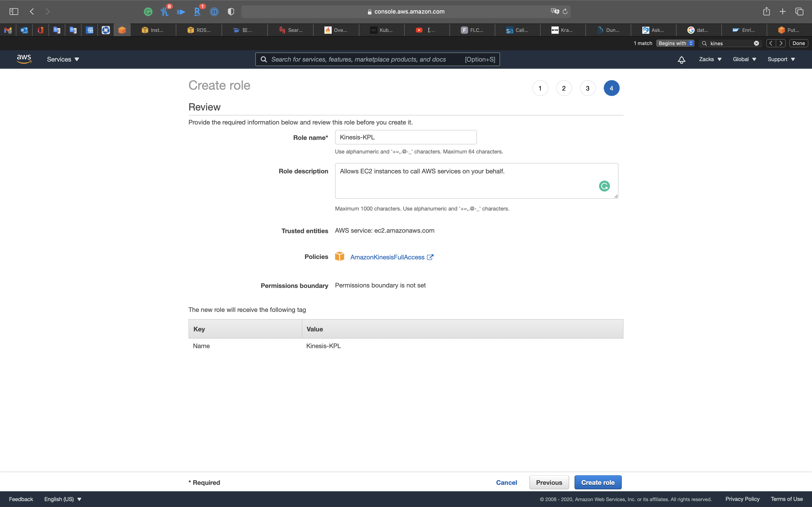
Task: Open the notifications bell icon
Action: (x=681, y=60)
